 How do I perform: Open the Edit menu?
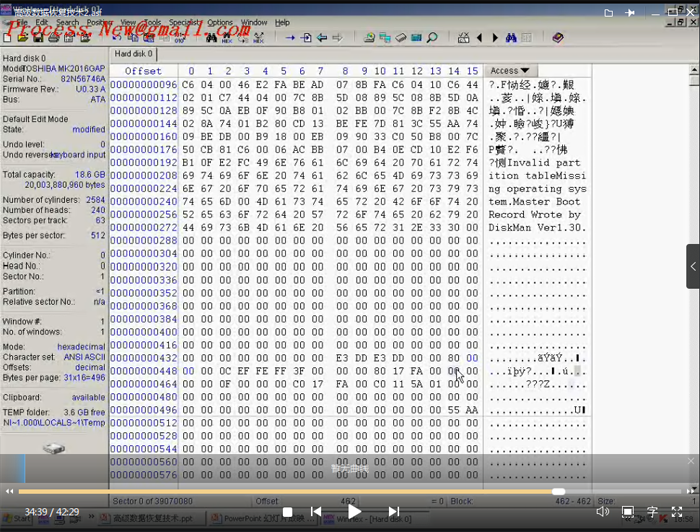tap(42, 22)
